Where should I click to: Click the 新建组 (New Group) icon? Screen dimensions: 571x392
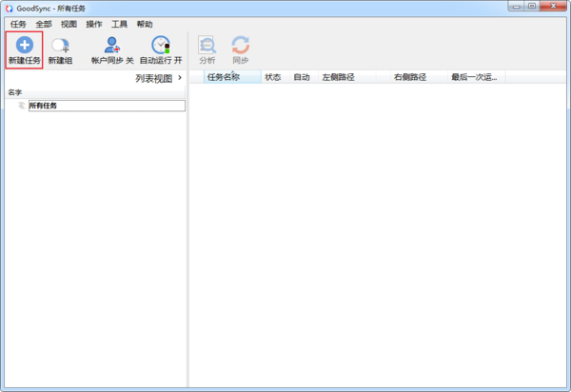pyautogui.click(x=60, y=45)
